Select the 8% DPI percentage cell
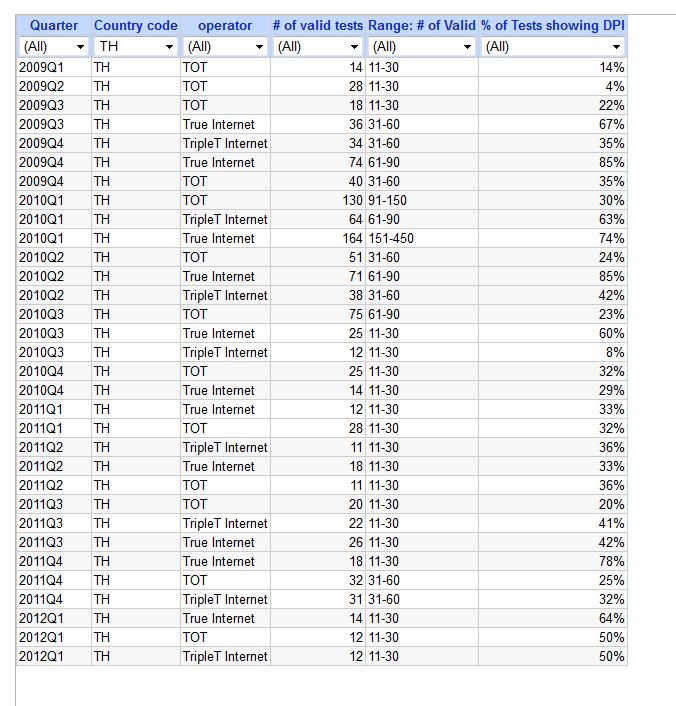This screenshot has height=706, width=676. [x=553, y=353]
